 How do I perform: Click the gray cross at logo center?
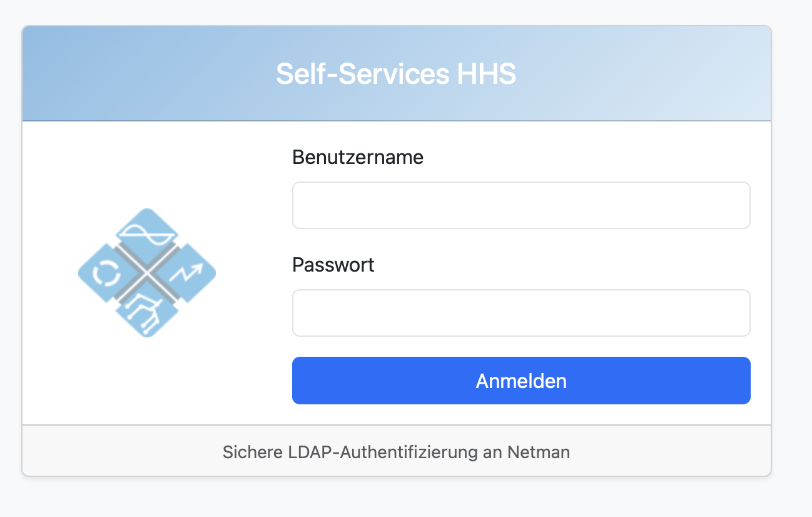pos(148,273)
